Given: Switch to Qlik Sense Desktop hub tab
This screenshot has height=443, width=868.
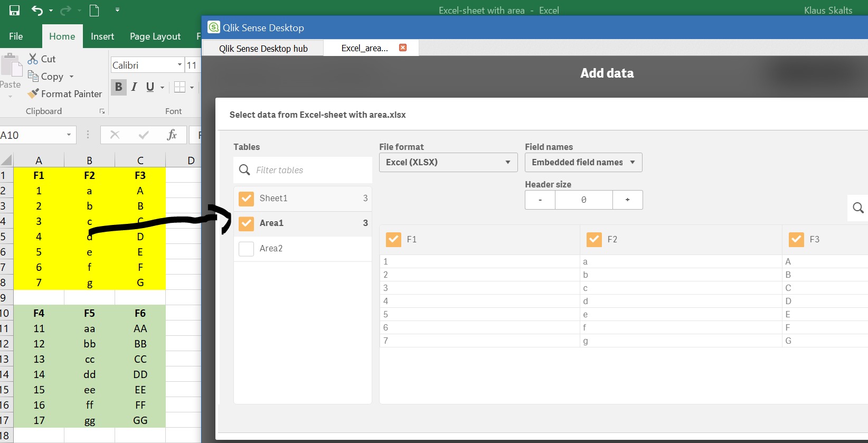Looking at the screenshot, I should click(263, 49).
